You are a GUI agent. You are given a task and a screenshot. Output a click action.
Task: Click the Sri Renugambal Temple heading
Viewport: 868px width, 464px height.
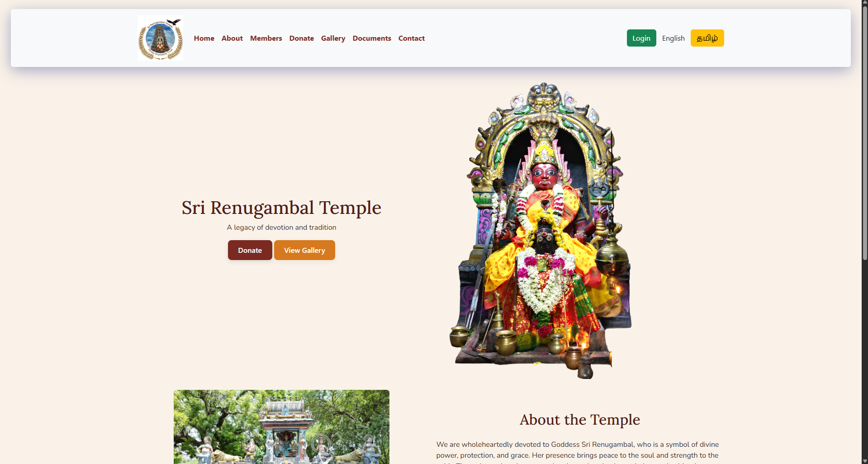[x=281, y=208]
